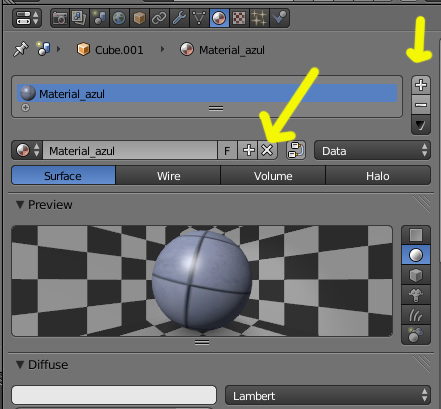The image size is (441, 409).
Task: Set preview type to sphere
Action: (x=416, y=255)
